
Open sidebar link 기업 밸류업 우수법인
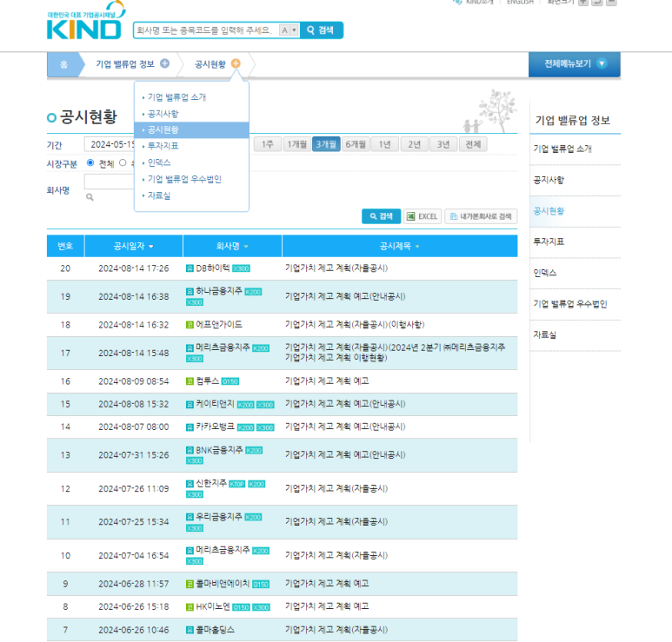[x=570, y=304]
